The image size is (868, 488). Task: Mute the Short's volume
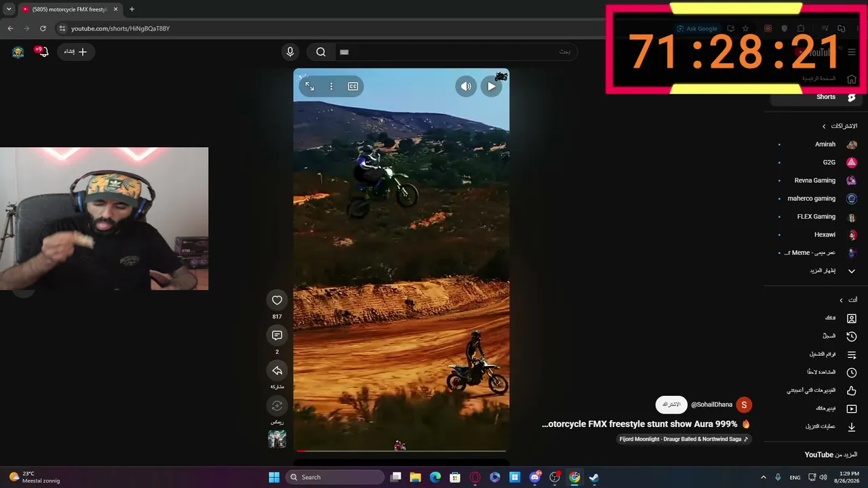point(466,86)
